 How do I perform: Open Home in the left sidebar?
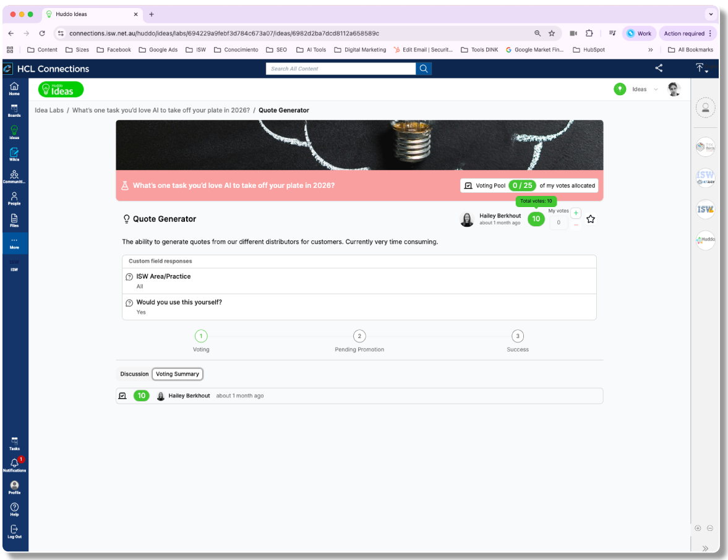point(14,88)
